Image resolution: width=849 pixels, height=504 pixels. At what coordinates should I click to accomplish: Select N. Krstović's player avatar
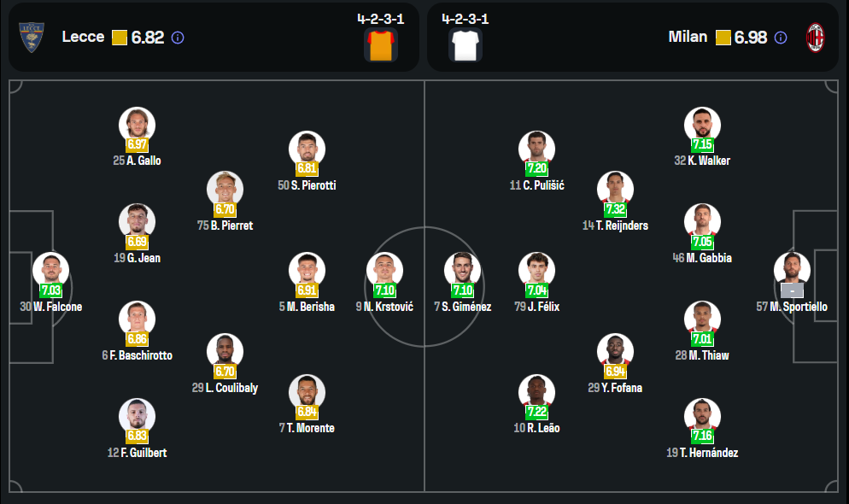coord(384,268)
